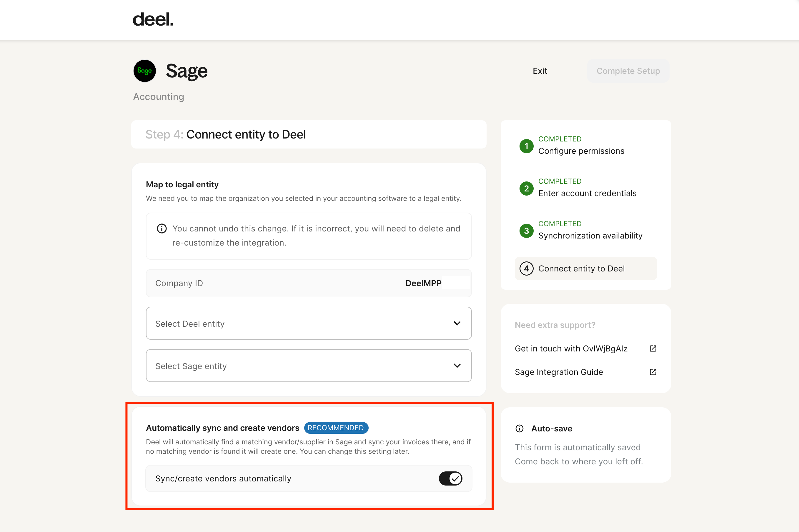Click the Complete Setup button

pyautogui.click(x=628, y=71)
